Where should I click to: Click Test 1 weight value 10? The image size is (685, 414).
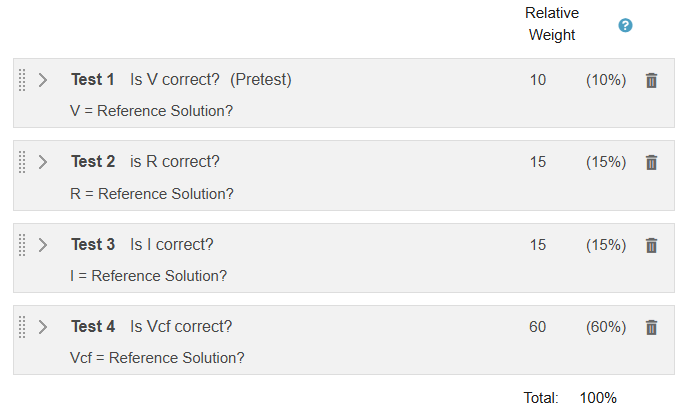538,80
